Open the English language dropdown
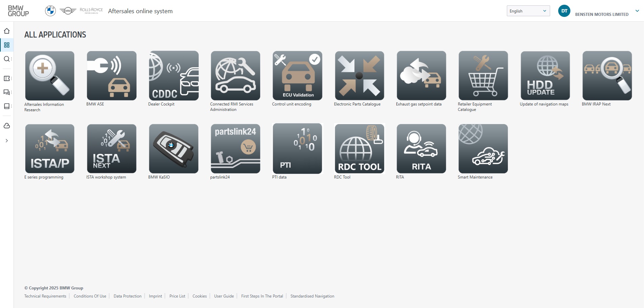The image size is (644, 308). pos(528,11)
